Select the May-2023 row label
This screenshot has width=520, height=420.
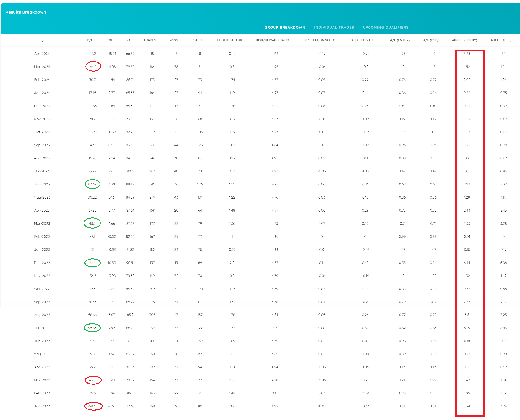(x=42, y=197)
